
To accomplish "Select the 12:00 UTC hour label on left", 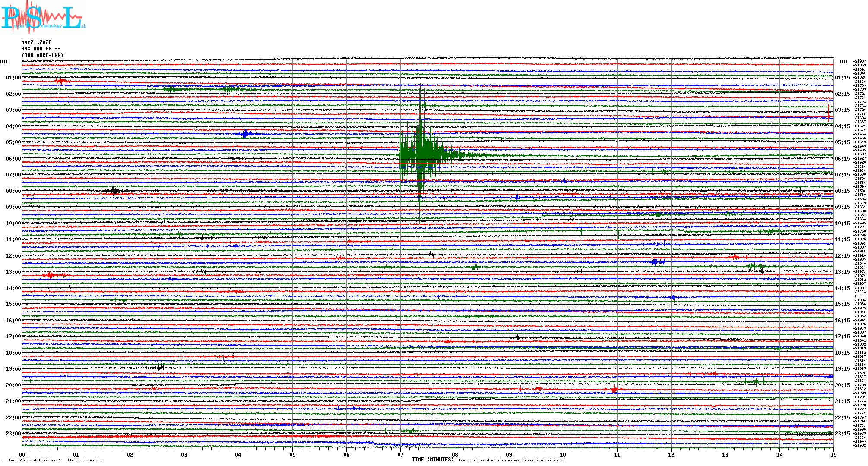I will click(x=13, y=256).
